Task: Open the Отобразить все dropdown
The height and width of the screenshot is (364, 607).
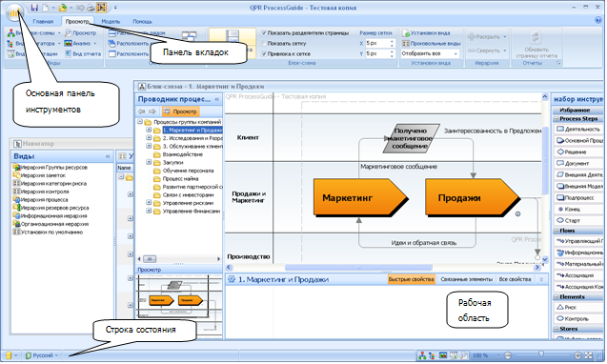Action: pos(430,53)
